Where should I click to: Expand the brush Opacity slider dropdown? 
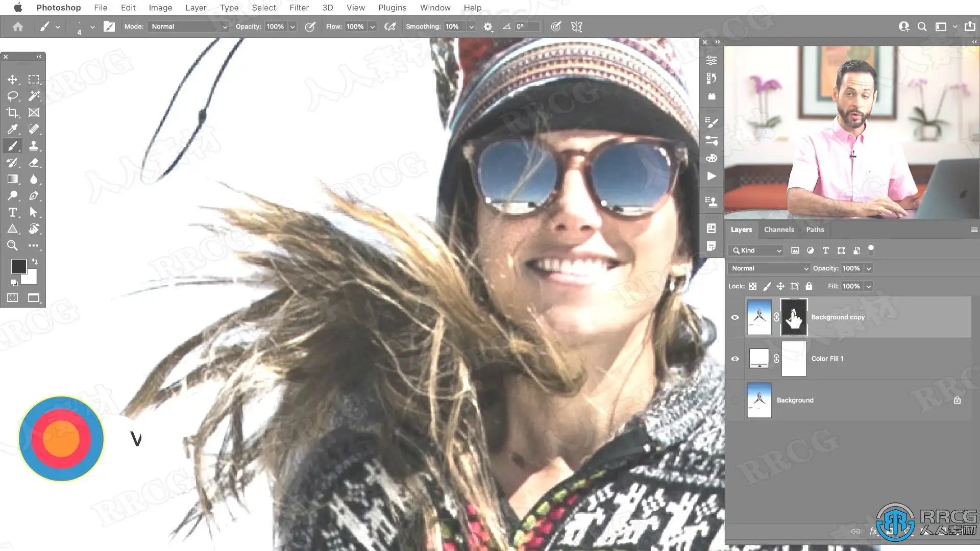pos(292,27)
